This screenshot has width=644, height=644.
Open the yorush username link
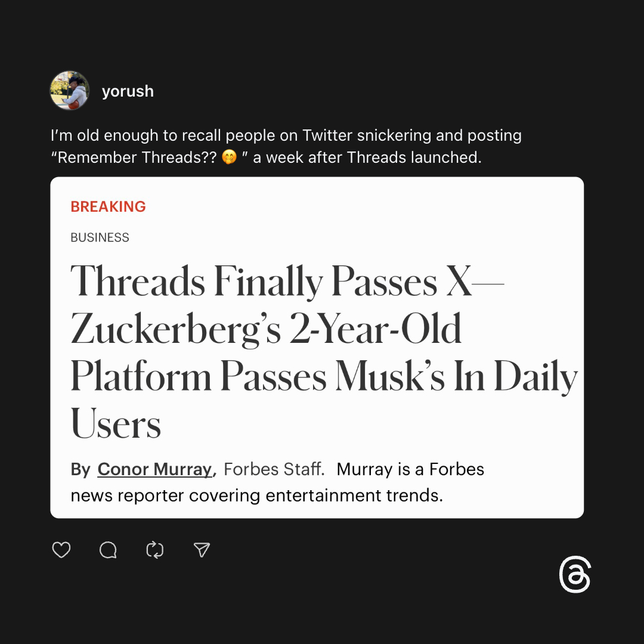[128, 91]
